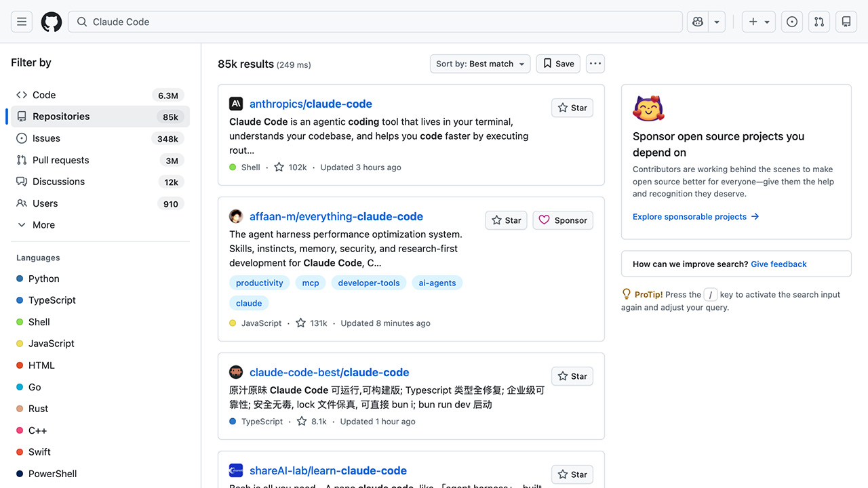Click the GitHub logo home icon
The width and height of the screenshot is (868, 488).
click(x=52, y=22)
